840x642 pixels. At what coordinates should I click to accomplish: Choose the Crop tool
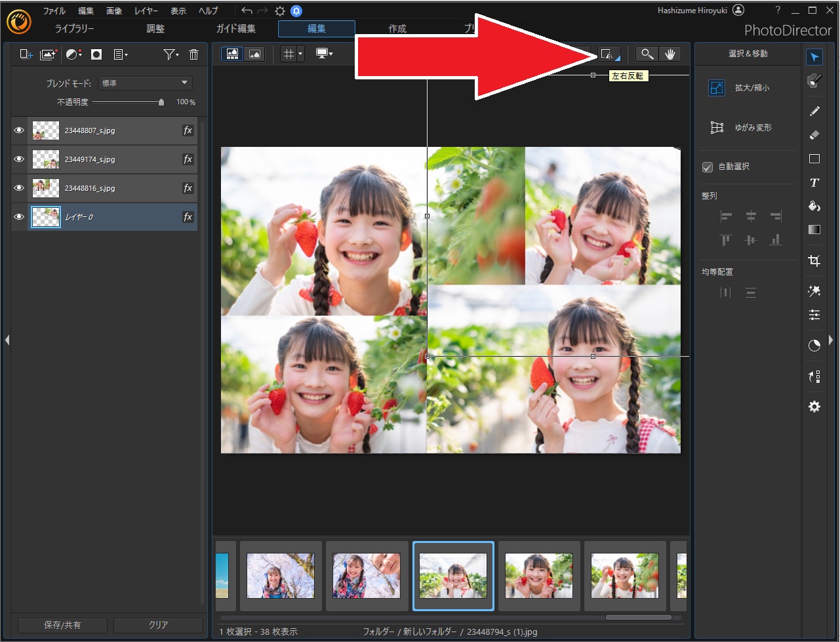tap(814, 261)
